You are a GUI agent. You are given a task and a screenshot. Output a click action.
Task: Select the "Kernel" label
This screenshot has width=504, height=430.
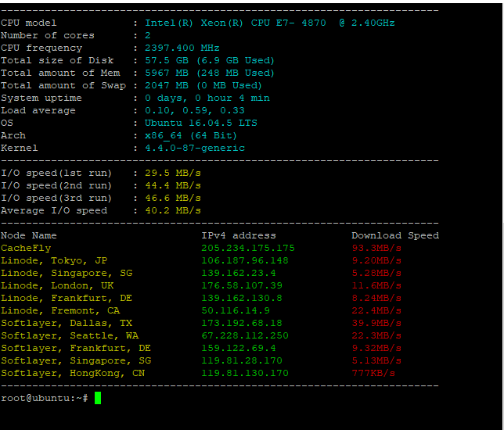pos(20,148)
